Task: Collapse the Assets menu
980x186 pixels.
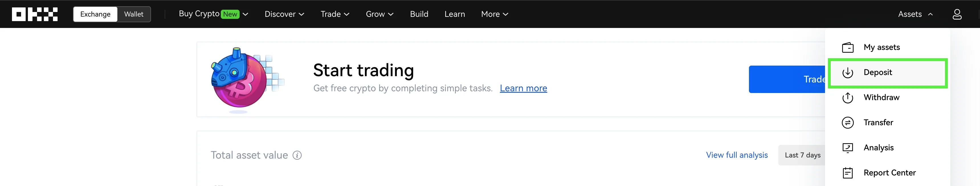Action: [x=915, y=14]
